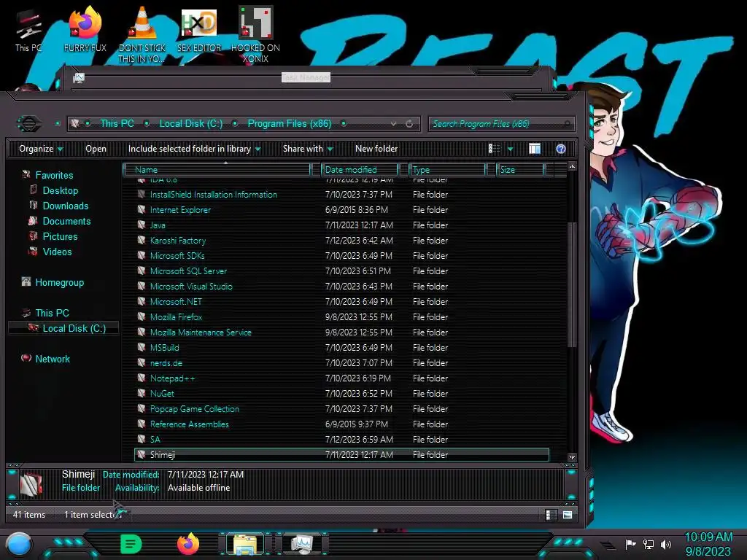747x560 pixels.
Task: Sort by Date modified column header
Action: (x=360, y=169)
